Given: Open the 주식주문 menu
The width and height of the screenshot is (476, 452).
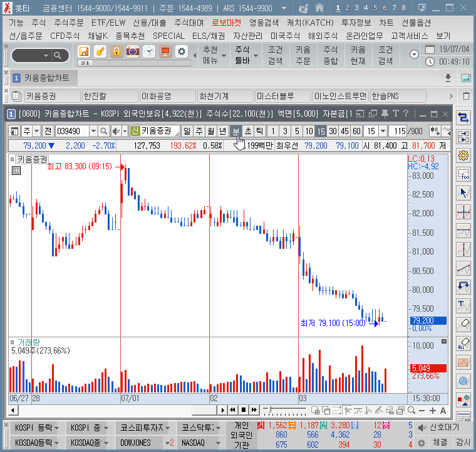Looking at the screenshot, I should [69, 23].
